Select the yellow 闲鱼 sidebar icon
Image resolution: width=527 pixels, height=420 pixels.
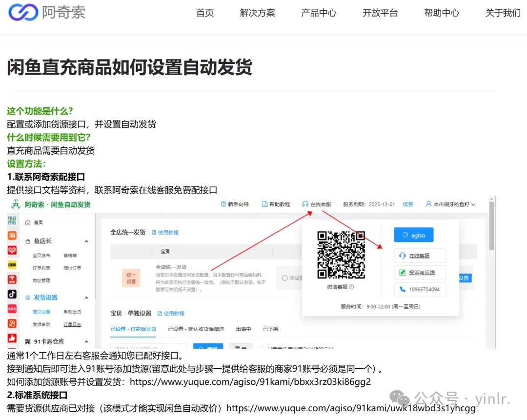pos(12,265)
